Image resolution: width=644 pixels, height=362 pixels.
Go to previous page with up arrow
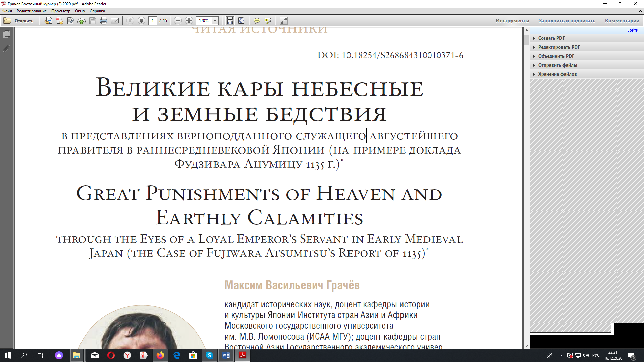[130, 21]
